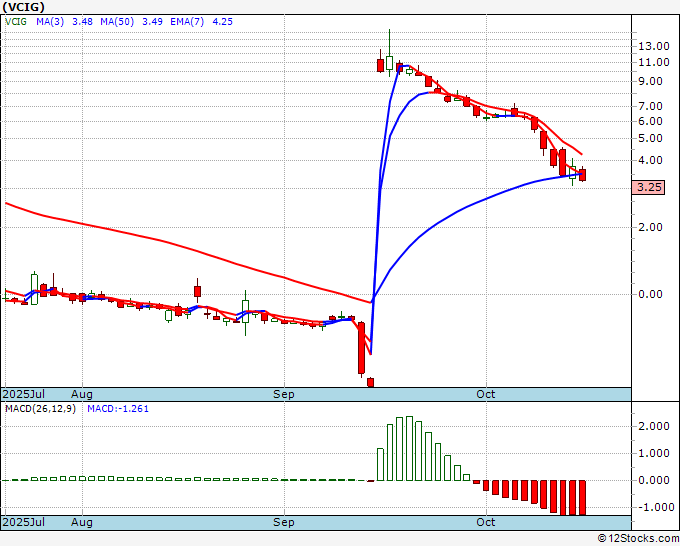Click 2025Jul on the MACD panel date axis
Viewport: 680px width, 546px height.
[x=24, y=522]
